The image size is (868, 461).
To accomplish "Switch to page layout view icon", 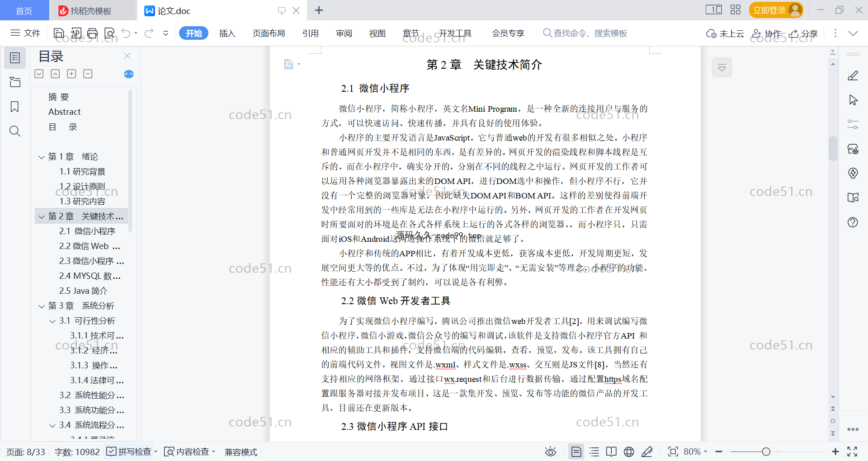I will click(576, 452).
